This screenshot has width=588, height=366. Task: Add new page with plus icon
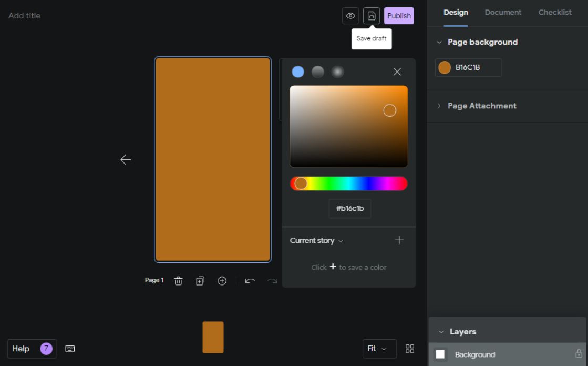tap(222, 281)
